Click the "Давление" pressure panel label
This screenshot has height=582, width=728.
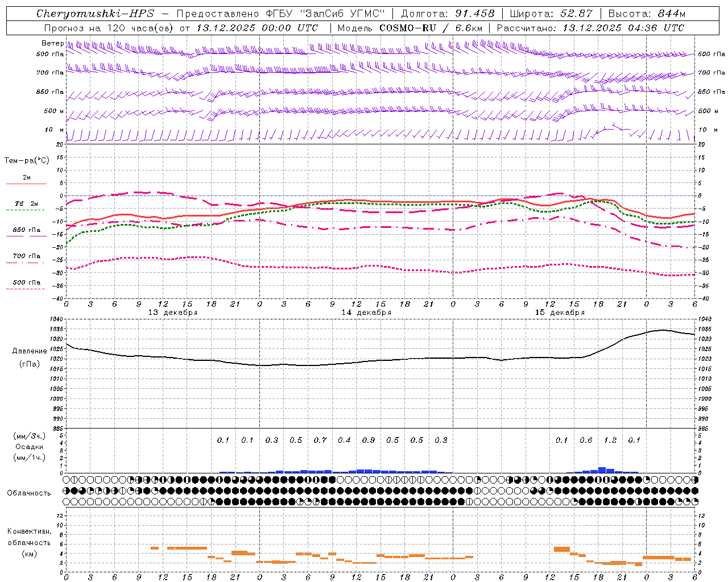point(30,351)
